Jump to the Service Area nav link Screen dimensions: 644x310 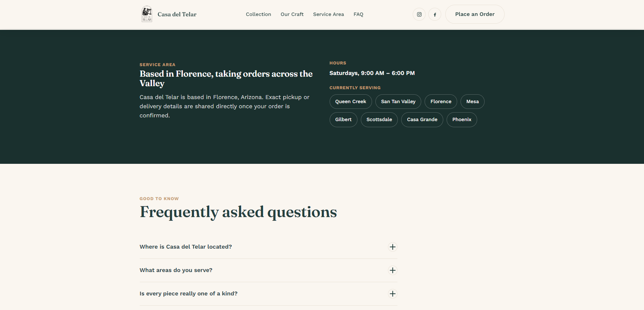tap(328, 14)
